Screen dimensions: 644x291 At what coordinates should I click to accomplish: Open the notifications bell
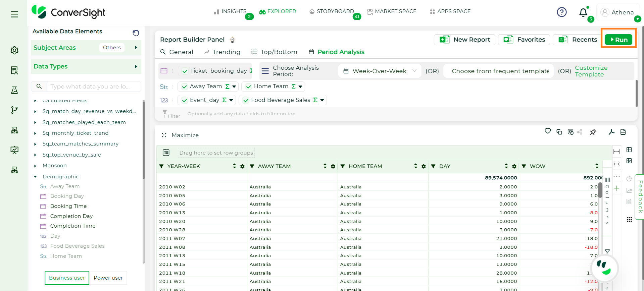(x=583, y=13)
